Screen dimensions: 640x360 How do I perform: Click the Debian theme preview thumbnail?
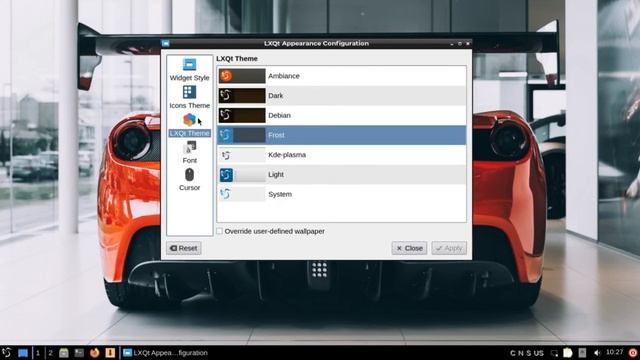point(242,115)
